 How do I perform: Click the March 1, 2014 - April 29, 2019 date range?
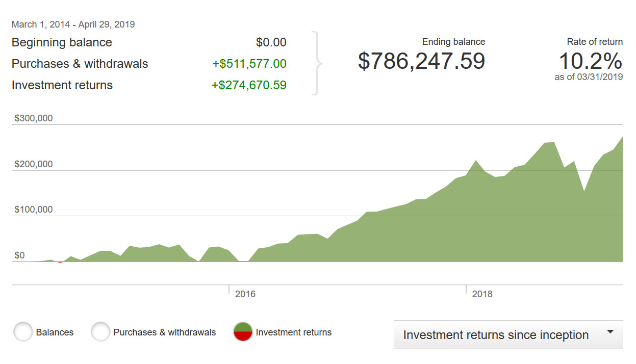73,24
